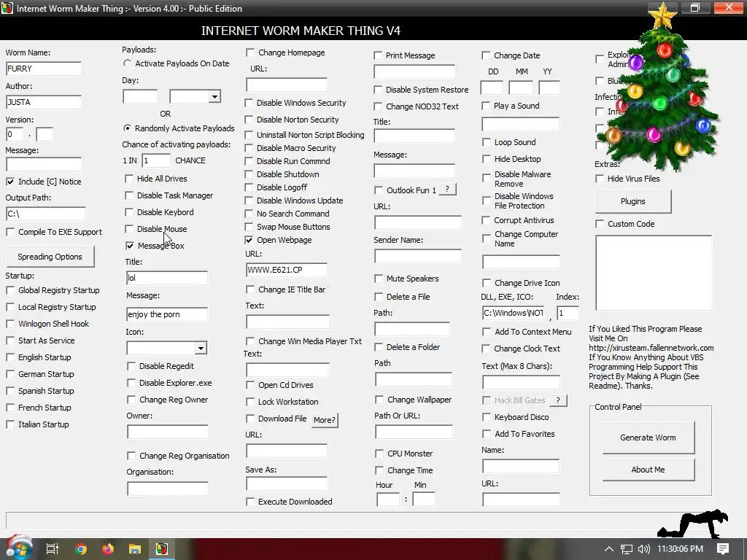Focus the Author text field
This screenshot has width=747, height=560.
[x=43, y=102]
